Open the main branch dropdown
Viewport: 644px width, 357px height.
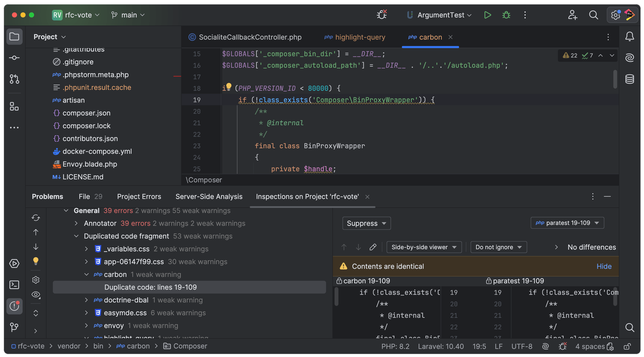(x=127, y=15)
